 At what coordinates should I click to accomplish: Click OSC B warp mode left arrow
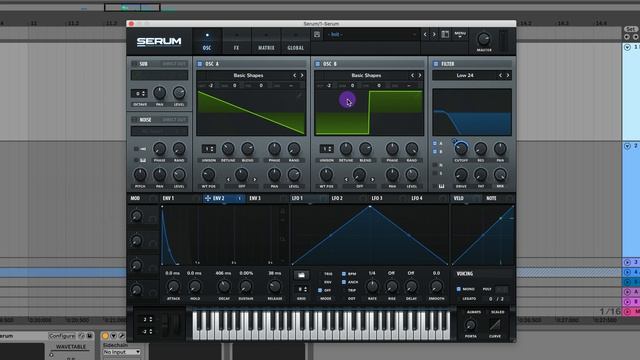(346, 180)
